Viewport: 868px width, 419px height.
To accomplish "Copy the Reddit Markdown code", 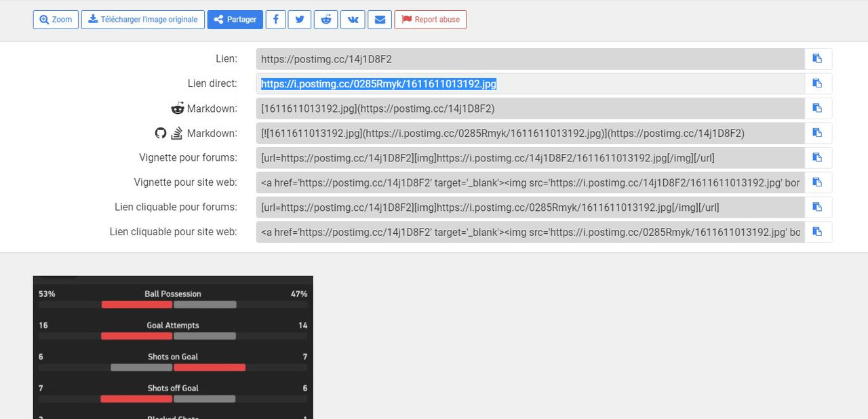I will click(x=818, y=108).
